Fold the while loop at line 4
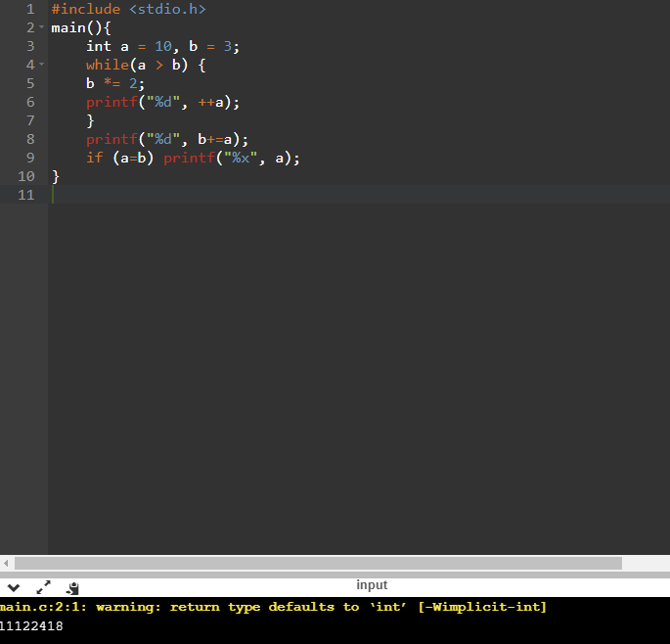The image size is (670, 644). (41, 65)
